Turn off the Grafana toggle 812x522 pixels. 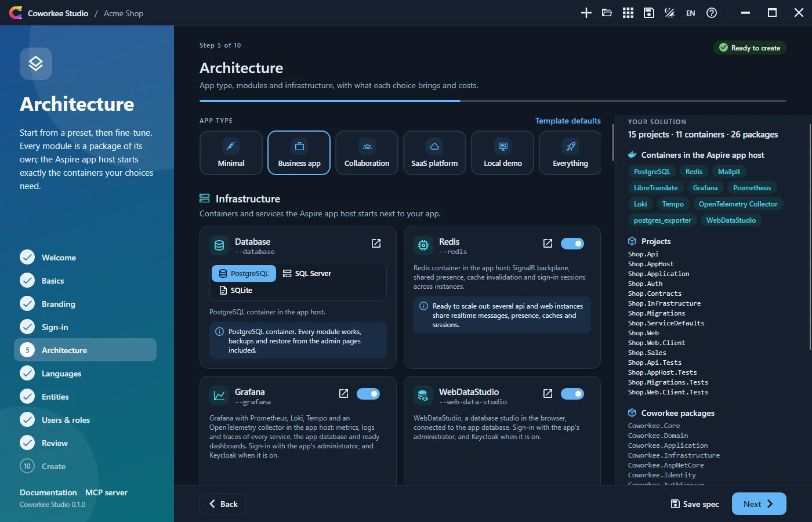pos(368,394)
